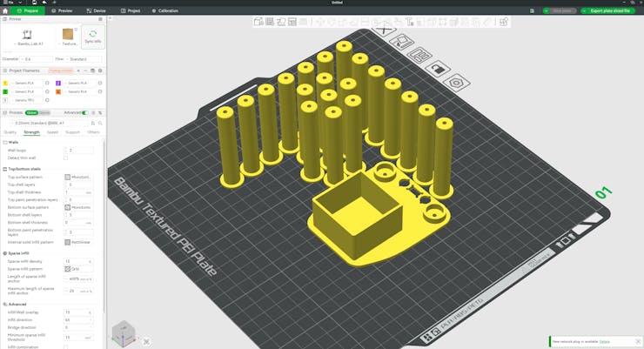Open the Slice plate dropdown arrow
Screen dimensions: 644x349
546,10
